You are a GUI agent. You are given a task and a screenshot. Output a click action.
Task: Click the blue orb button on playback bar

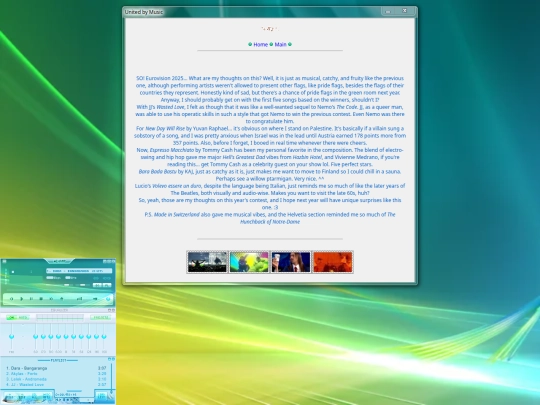[x=108, y=299]
